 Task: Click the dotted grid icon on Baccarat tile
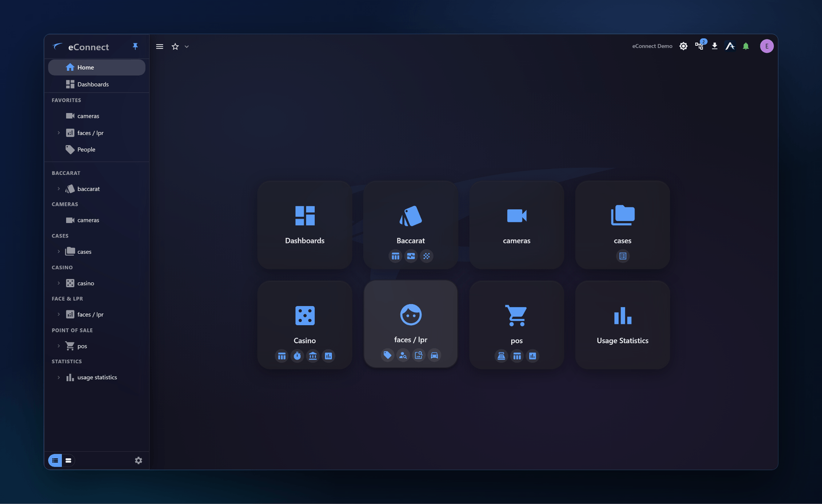click(426, 256)
